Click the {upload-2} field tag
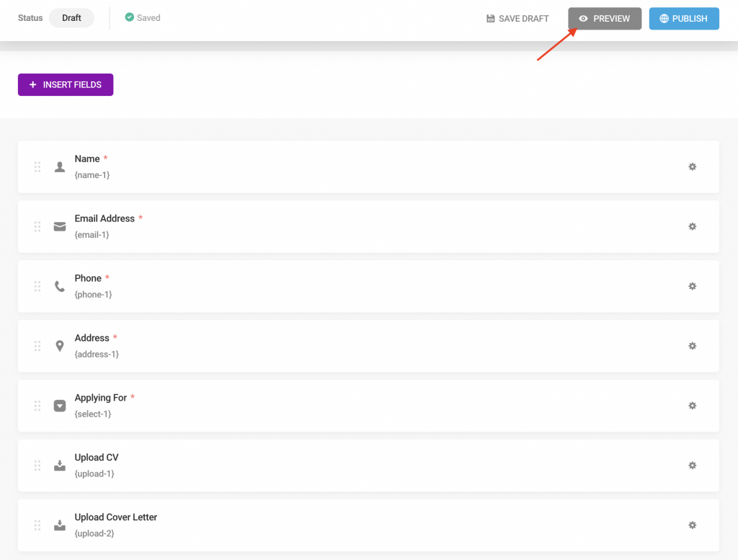The width and height of the screenshot is (738, 560). [94, 533]
